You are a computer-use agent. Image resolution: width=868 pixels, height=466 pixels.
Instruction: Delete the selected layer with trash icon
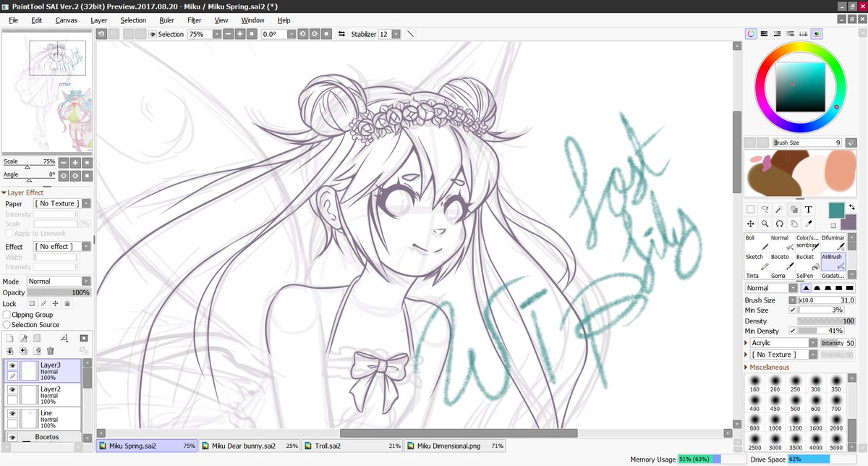pos(50,351)
